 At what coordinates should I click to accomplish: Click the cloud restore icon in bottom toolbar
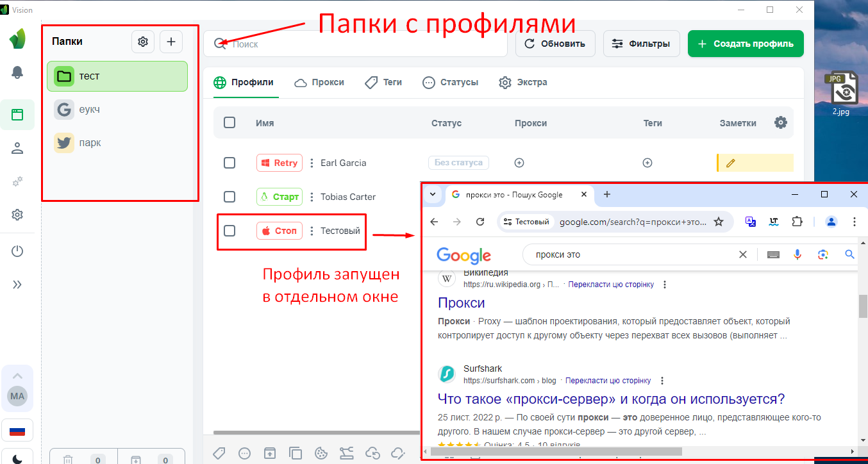coord(372,453)
